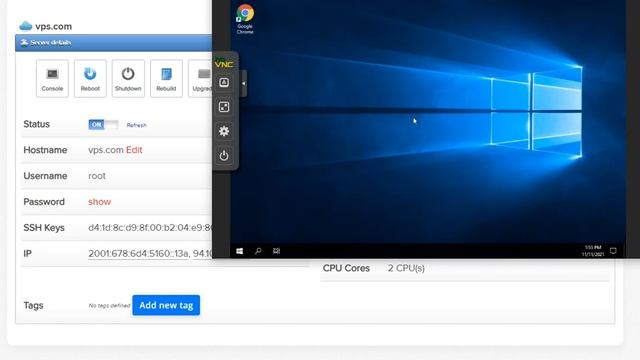Viewport: 640px width, 360px height.
Task: Click the Server details header icon
Action: tap(24, 42)
